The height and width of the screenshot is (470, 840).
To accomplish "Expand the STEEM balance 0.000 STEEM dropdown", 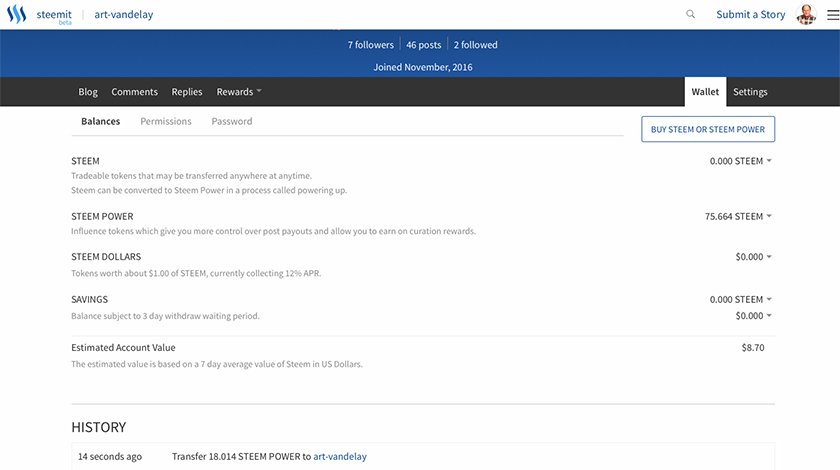I will coord(740,161).
